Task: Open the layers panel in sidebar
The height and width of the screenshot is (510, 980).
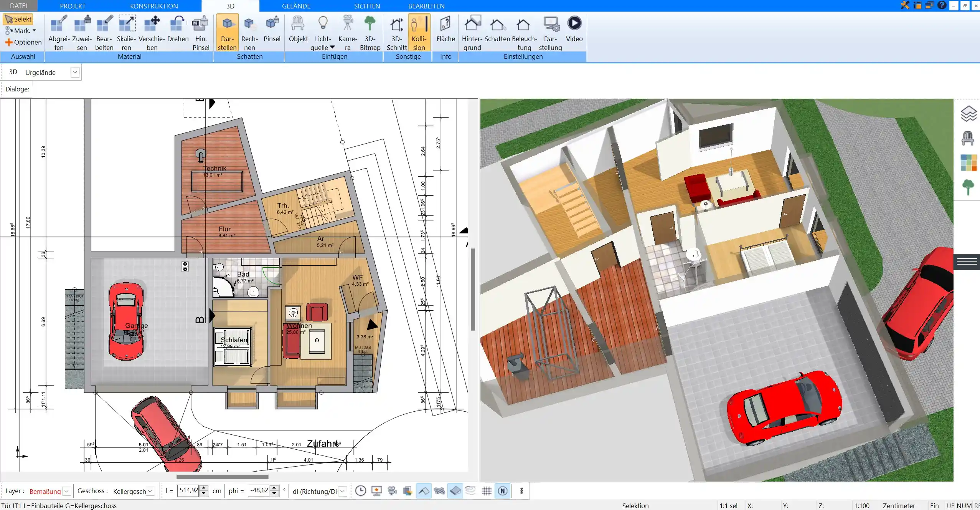Action: (968, 114)
